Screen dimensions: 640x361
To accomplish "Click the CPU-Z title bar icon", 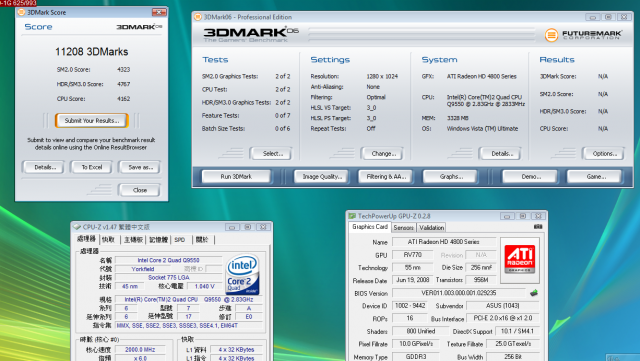I will pos(76,227).
